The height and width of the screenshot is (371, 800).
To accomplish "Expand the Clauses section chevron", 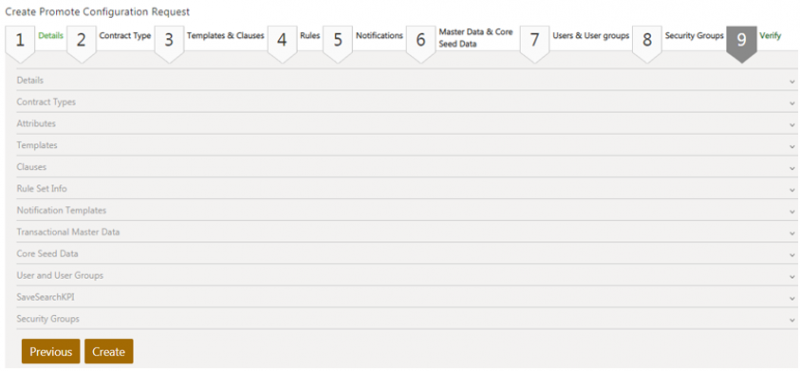I will (x=792, y=168).
